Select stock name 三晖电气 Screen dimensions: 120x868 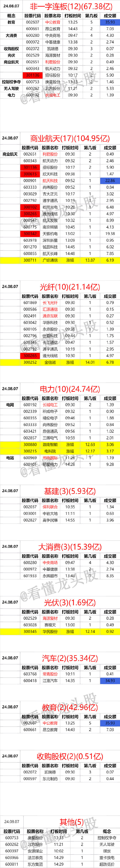[50, 438]
